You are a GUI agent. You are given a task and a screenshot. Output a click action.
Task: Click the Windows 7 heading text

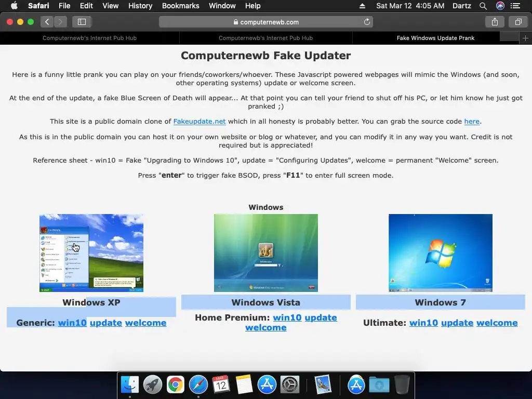click(441, 302)
